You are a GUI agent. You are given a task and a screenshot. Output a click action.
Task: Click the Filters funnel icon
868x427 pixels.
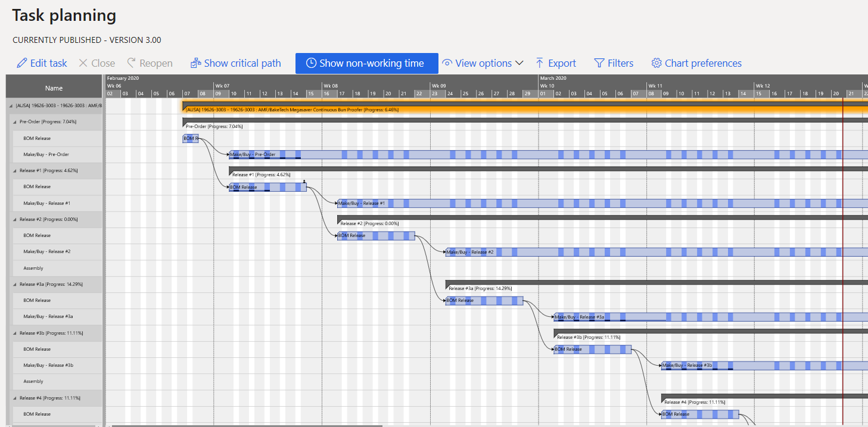pyautogui.click(x=599, y=63)
